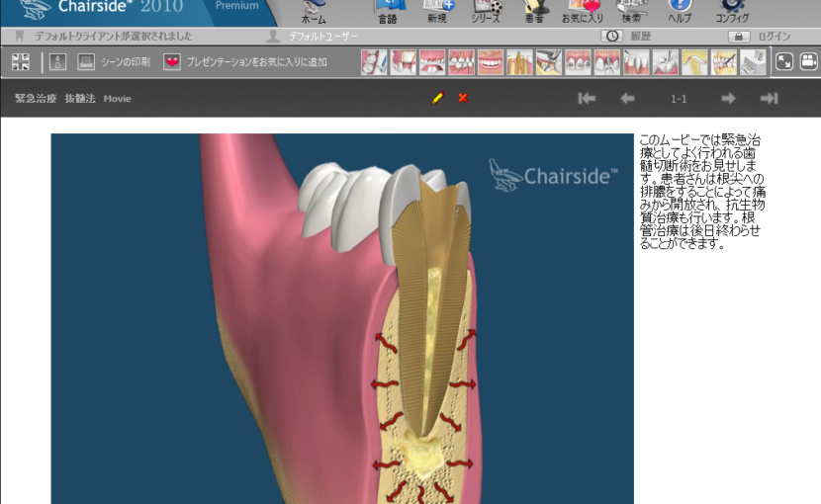Click the デフォルトクライアントが選択されました status text
Viewport: 821px width, 504px height.
113,37
